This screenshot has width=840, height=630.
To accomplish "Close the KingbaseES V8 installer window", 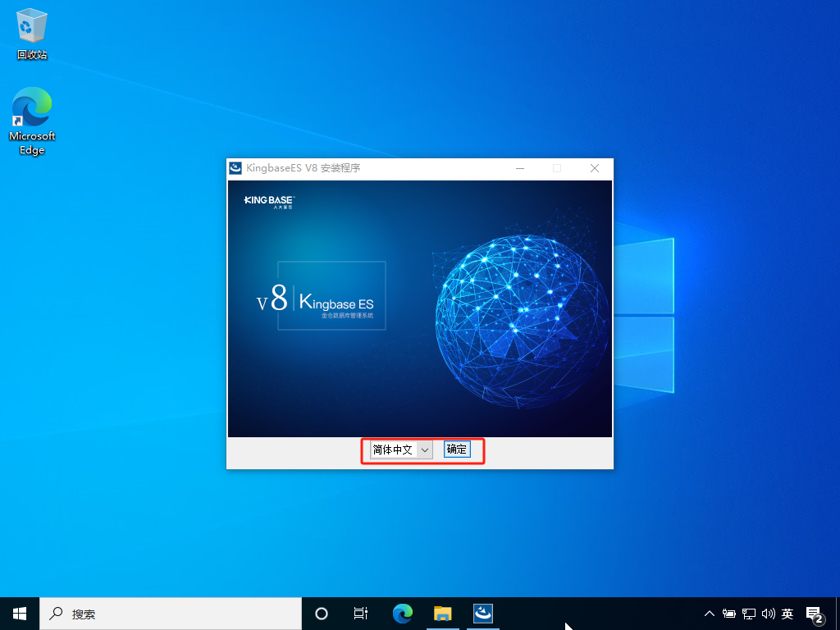I will click(x=595, y=168).
